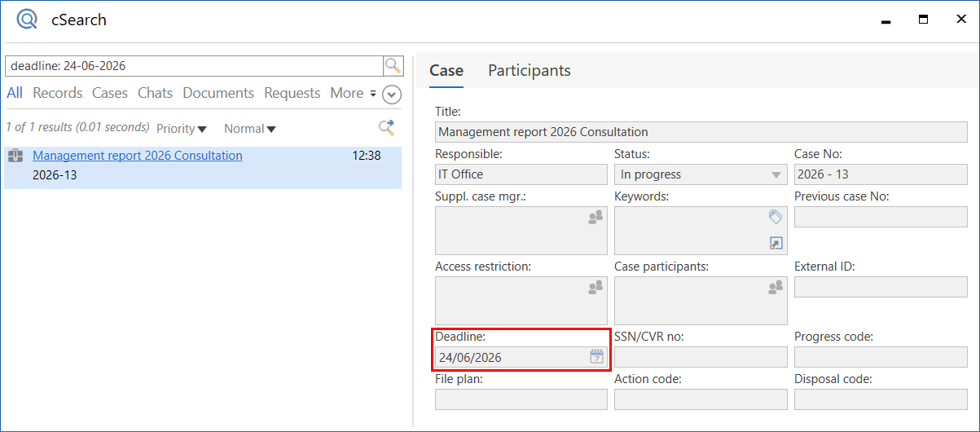
Task: Click the briefcase icon of the result
Action: tap(15, 156)
